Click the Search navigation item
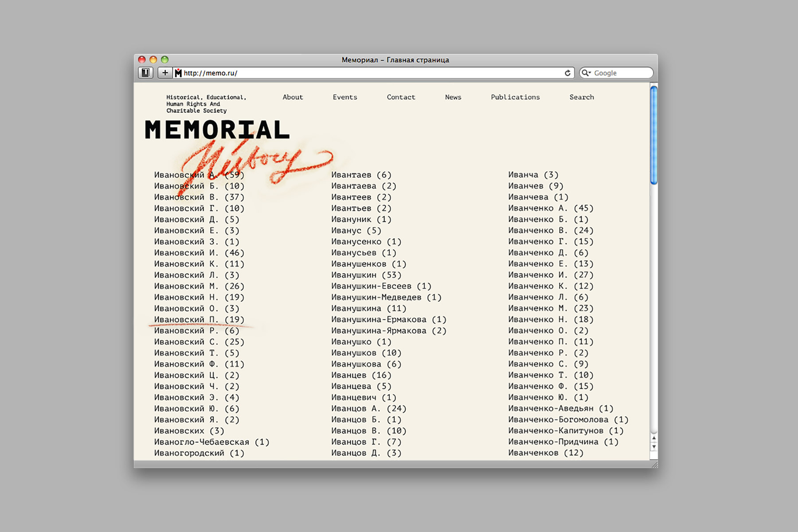This screenshot has width=798, height=532. (582, 97)
